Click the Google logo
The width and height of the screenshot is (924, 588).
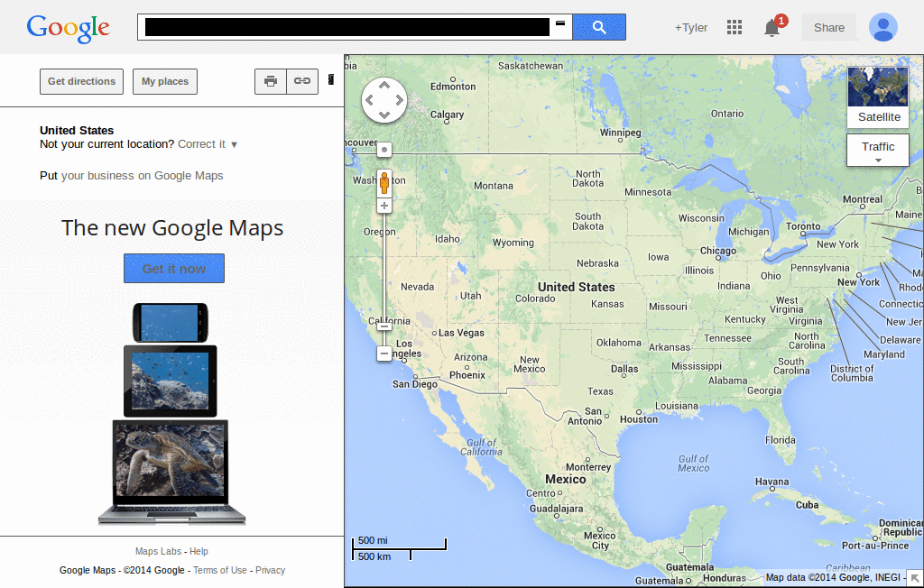(68, 28)
